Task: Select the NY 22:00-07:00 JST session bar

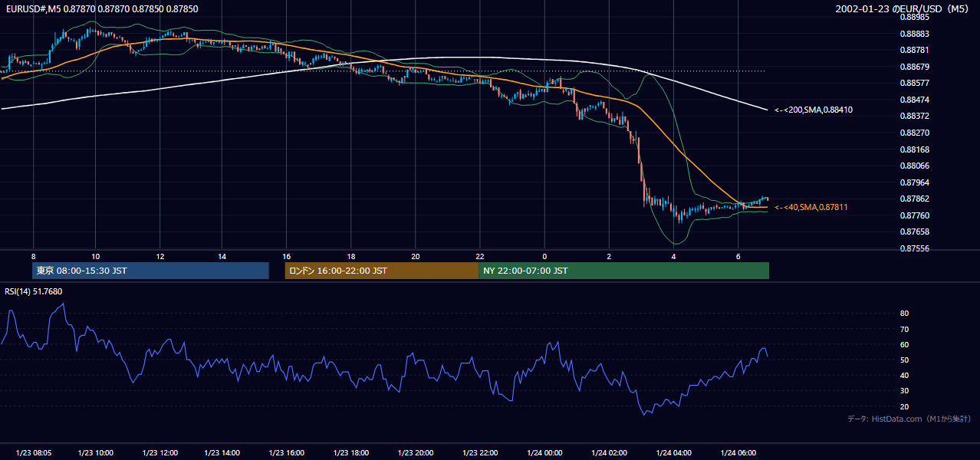Action: click(x=623, y=271)
